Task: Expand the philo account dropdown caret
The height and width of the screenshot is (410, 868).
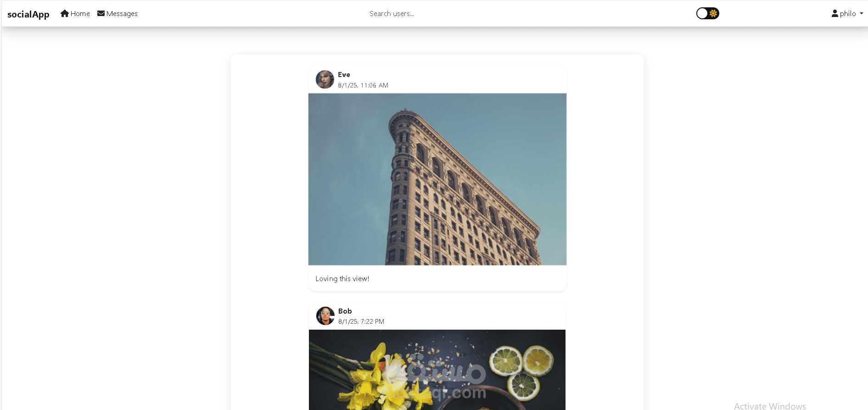Action: click(861, 14)
